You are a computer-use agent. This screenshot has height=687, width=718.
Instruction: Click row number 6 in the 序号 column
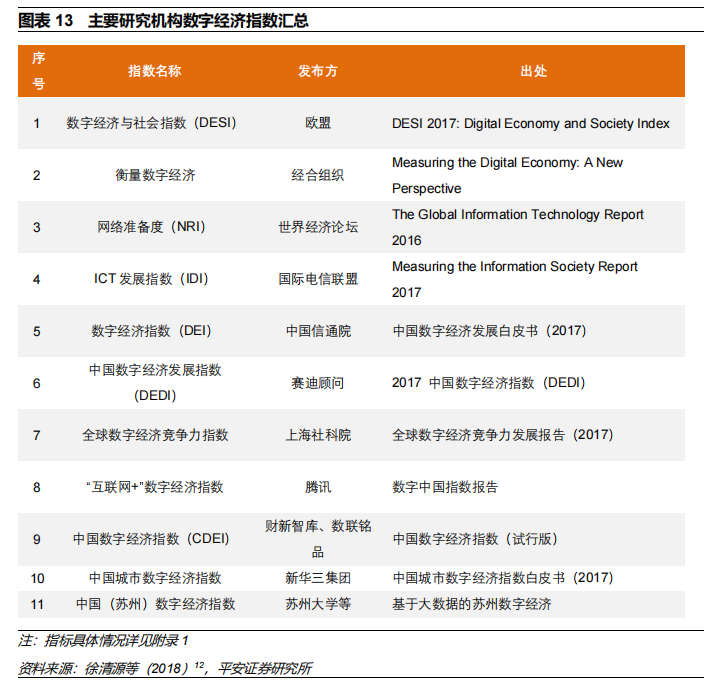pyautogui.click(x=37, y=383)
